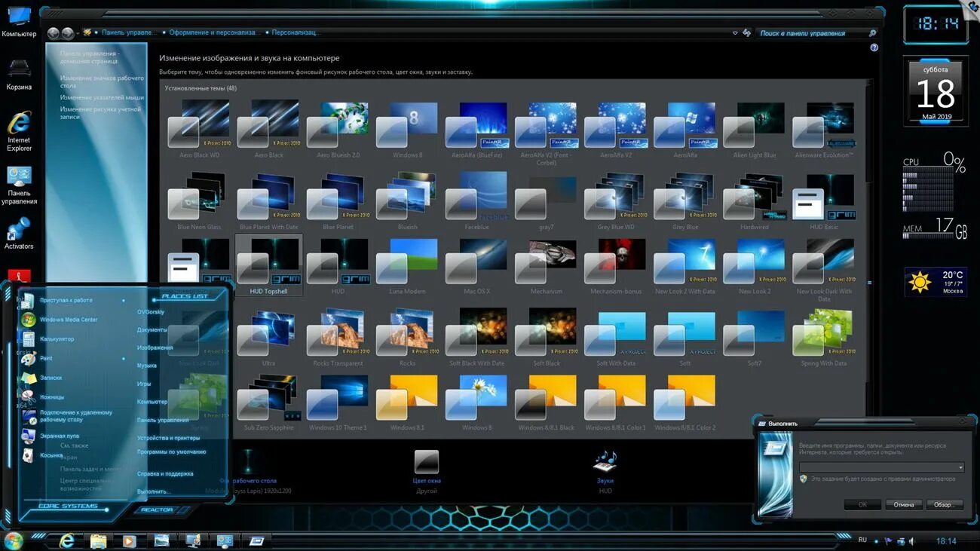Image resolution: width=980 pixels, height=551 pixels.
Task: Click the Run dialog taskbar button
Action: pyautogui.click(x=256, y=540)
